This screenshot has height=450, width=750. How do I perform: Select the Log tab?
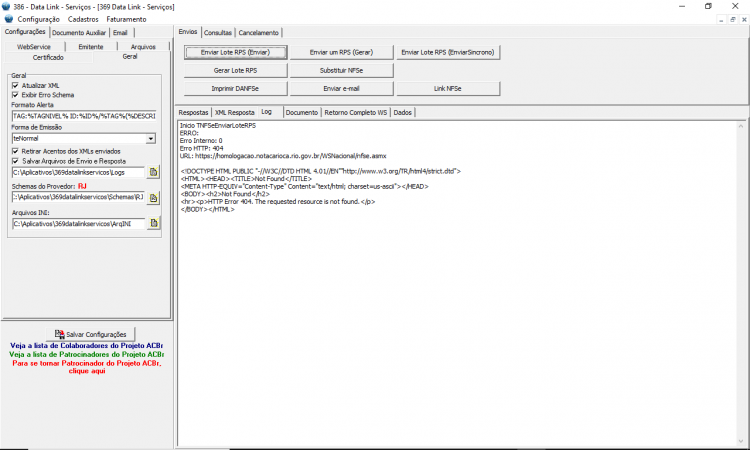266,111
